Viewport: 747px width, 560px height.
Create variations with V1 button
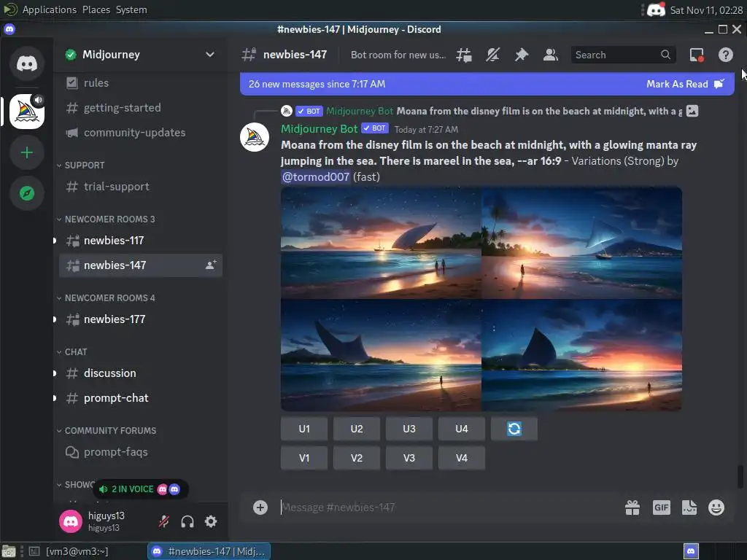point(304,458)
